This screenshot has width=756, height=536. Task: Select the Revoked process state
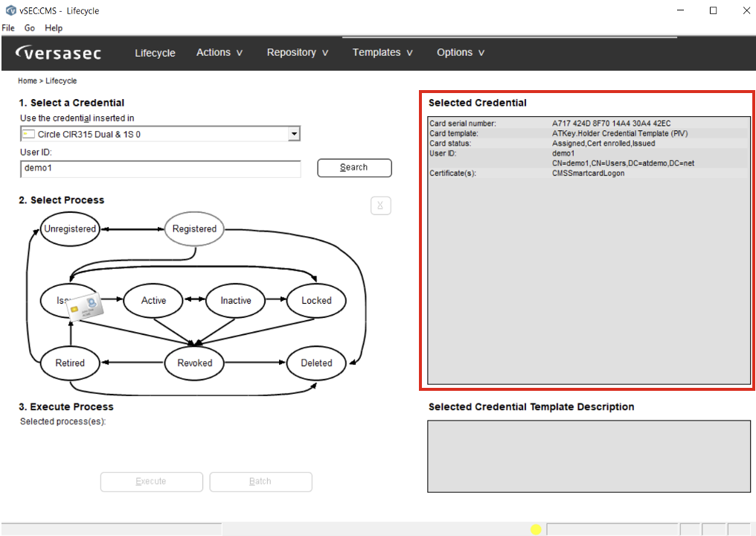click(x=194, y=363)
